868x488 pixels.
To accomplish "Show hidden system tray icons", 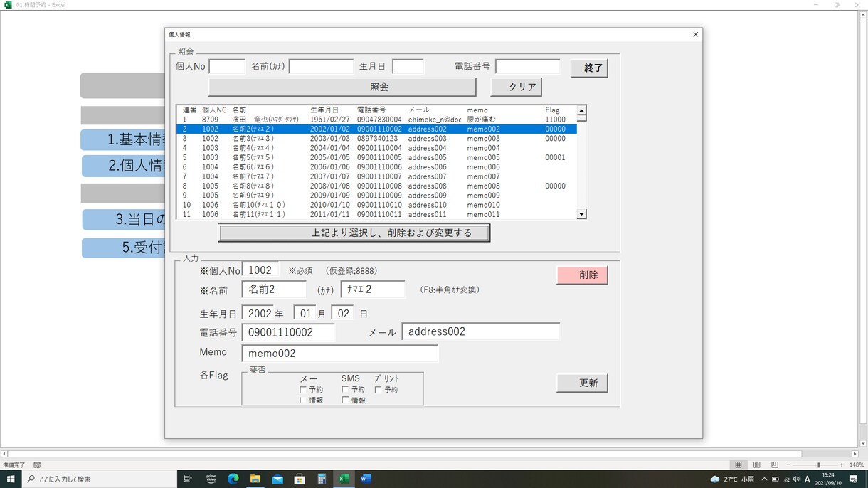I will pos(764,479).
